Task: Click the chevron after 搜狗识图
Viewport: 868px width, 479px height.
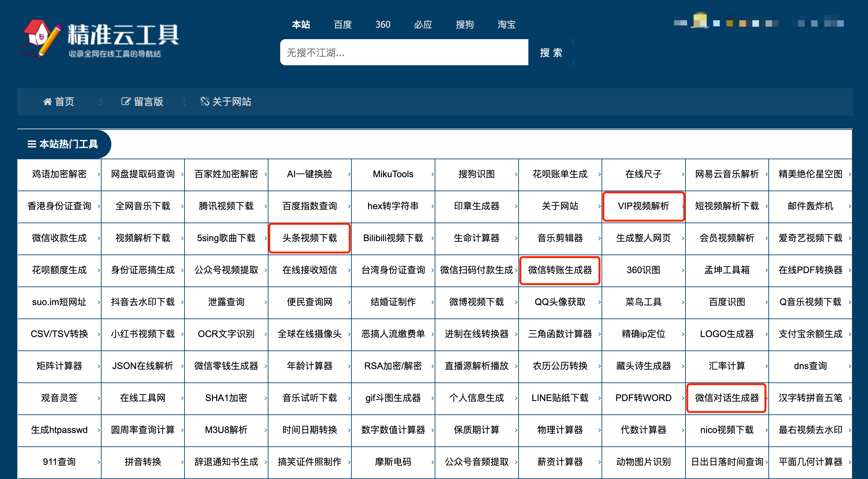Action: (516, 174)
